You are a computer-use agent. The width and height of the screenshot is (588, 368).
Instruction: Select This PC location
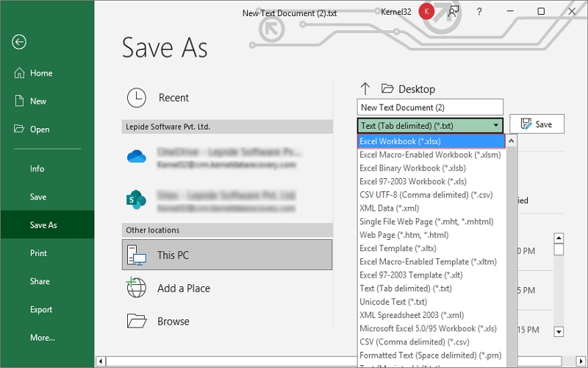[x=227, y=255]
